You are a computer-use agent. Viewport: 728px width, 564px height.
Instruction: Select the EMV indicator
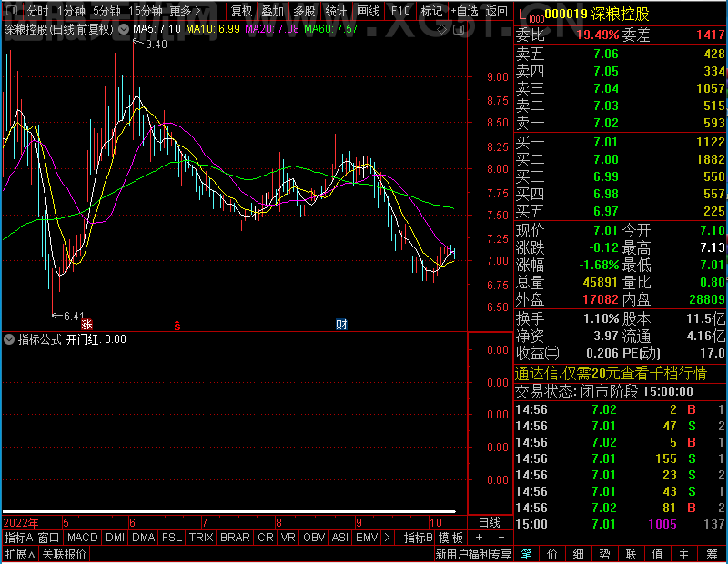pos(367,538)
